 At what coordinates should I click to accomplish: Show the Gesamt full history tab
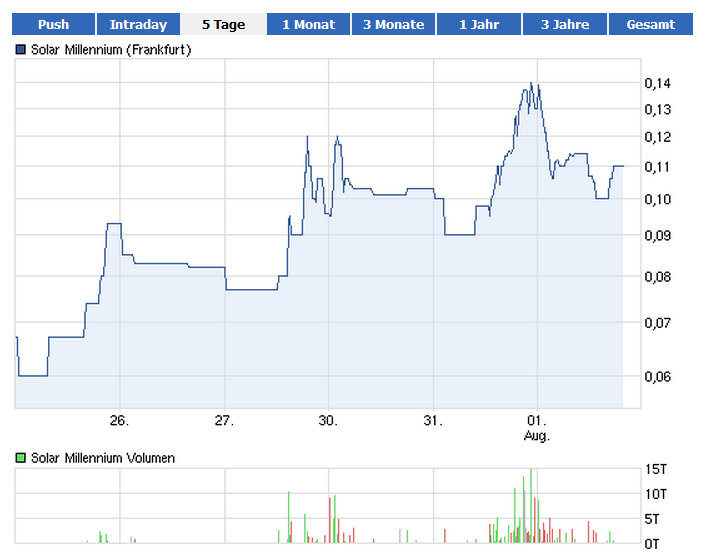coord(650,24)
